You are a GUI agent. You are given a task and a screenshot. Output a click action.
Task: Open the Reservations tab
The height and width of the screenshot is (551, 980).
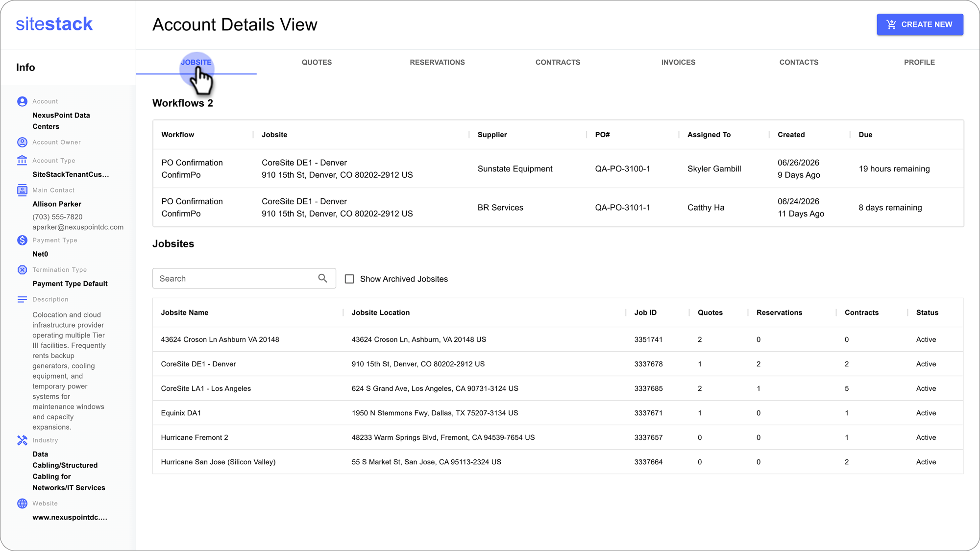tap(437, 62)
